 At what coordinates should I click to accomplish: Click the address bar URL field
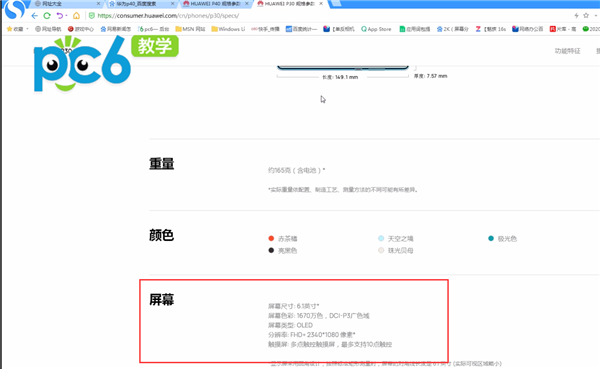(x=329, y=16)
